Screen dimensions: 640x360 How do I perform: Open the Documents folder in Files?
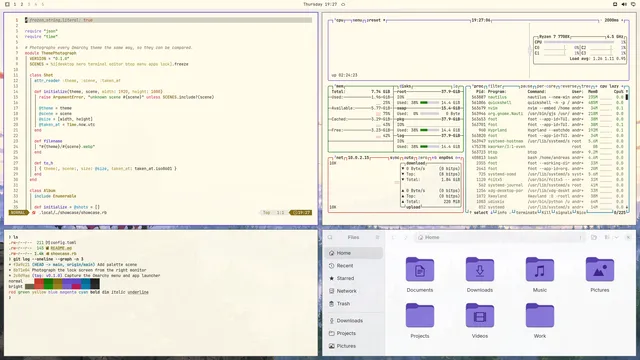(420, 269)
